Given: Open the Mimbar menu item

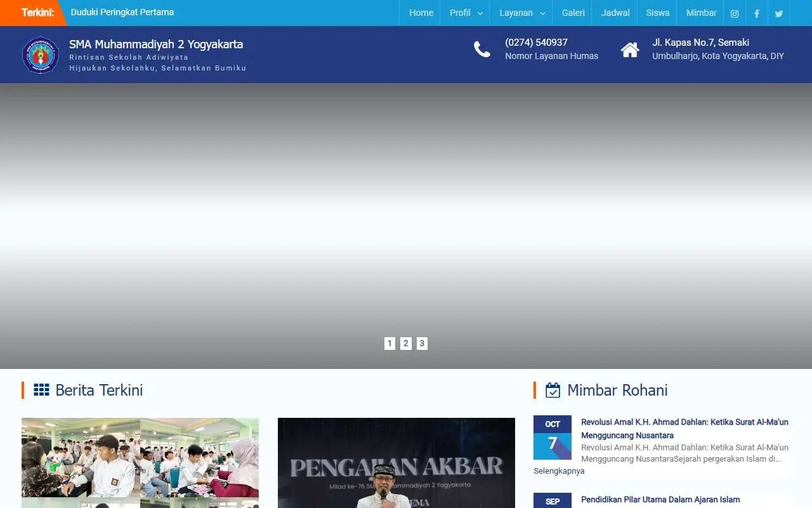Looking at the screenshot, I should point(702,13).
